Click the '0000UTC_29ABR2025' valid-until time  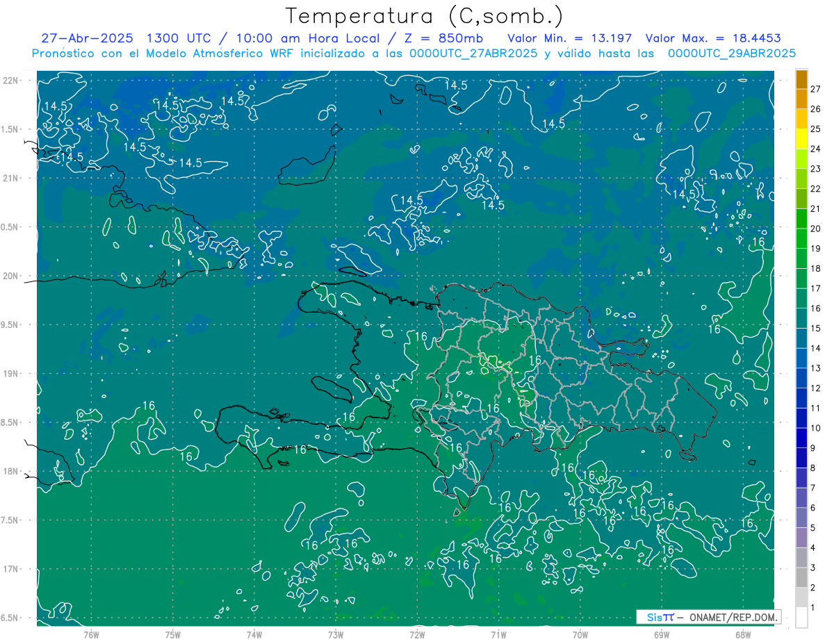click(732, 53)
